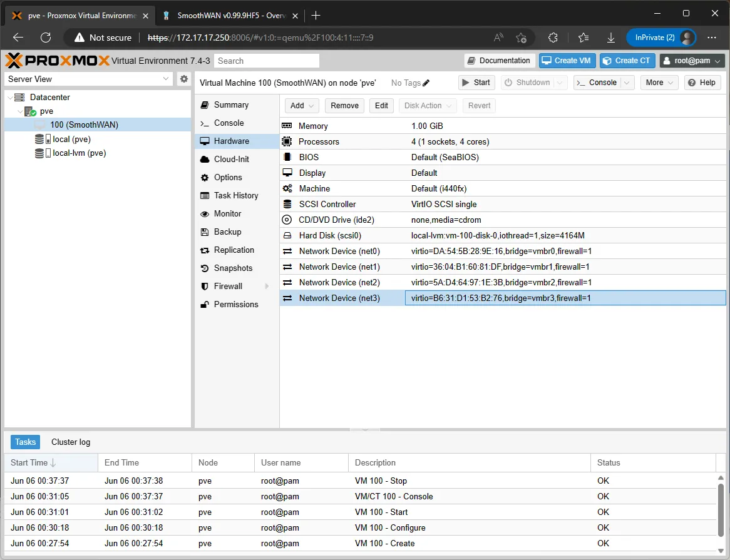This screenshot has width=730, height=560.
Task: Click the pve node server icon
Action: [30, 111]
